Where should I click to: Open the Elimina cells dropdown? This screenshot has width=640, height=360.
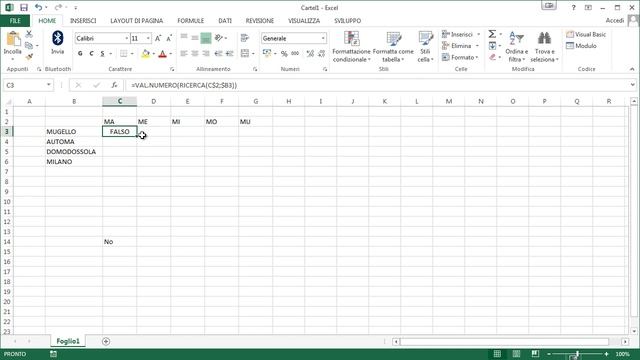click(460, 46)
